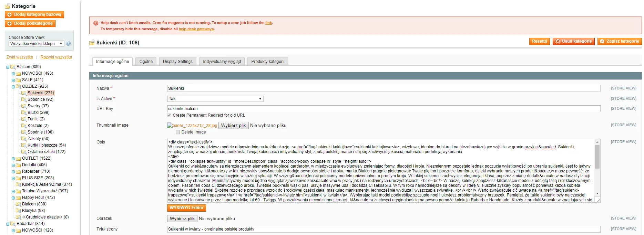Click Dodaj kategorię bazową button
This screenshot has height=235, width=644.
pyautogui.click(x=34, y=14)
